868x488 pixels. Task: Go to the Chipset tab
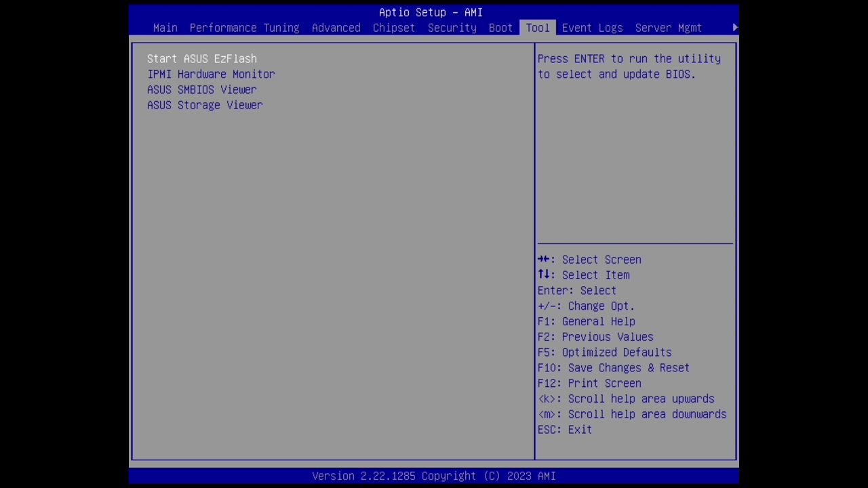tap(393, 28)
